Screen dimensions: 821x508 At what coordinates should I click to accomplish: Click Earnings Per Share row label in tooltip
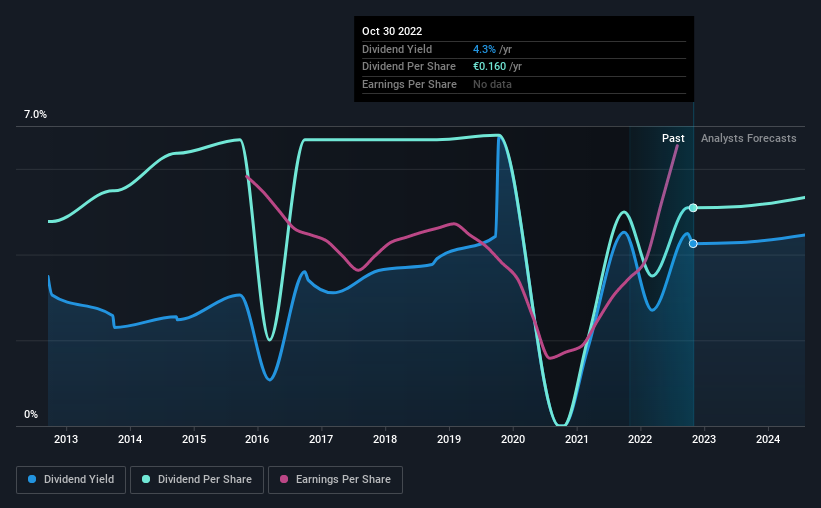click(x=409, y=84)
